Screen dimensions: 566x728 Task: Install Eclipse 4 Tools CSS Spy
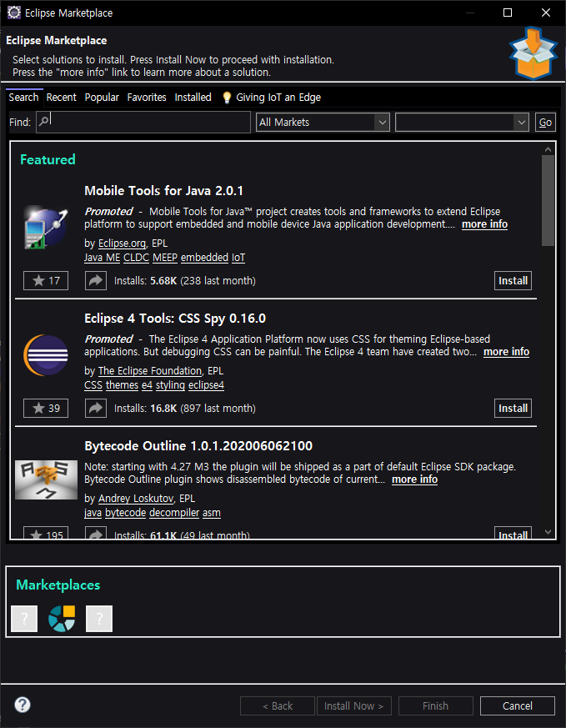pos(513,408)
